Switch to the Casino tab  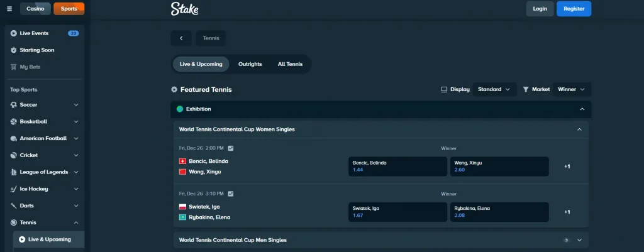tap(35, 9)
